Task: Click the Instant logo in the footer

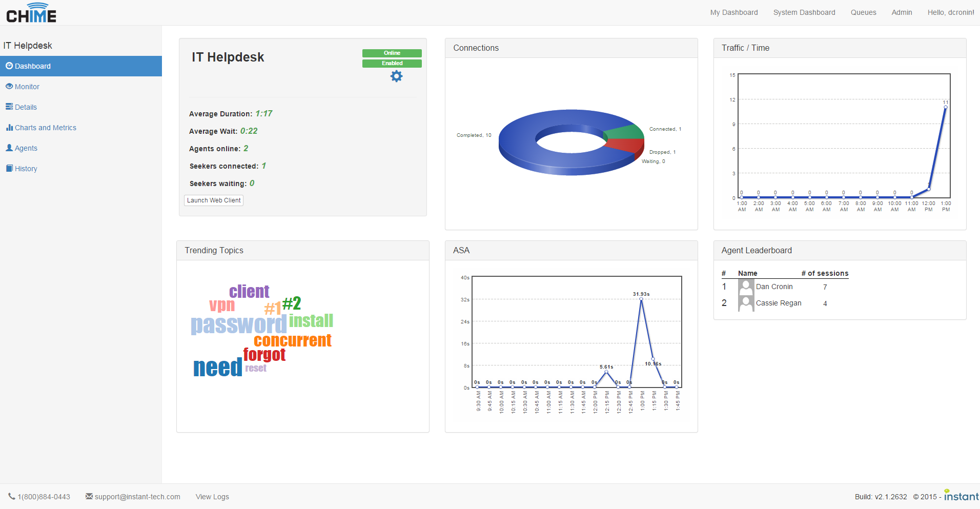Action: [962, 495]
